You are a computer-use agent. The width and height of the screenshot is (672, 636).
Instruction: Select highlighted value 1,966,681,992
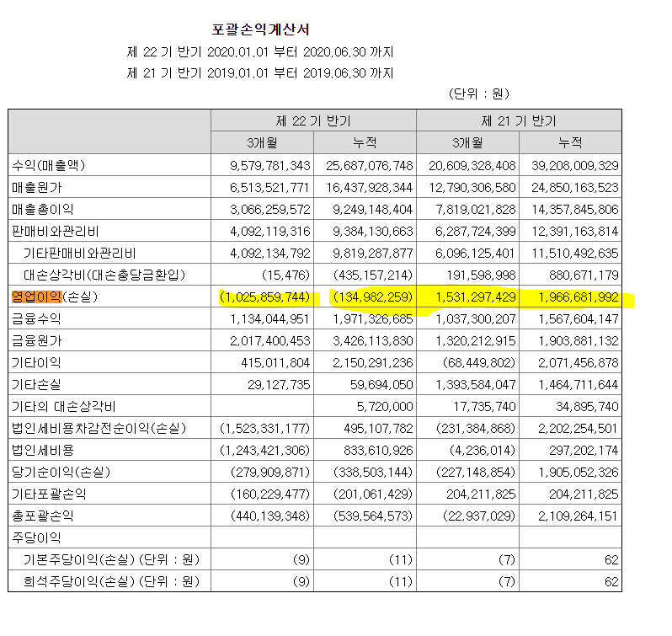(579, 297)
